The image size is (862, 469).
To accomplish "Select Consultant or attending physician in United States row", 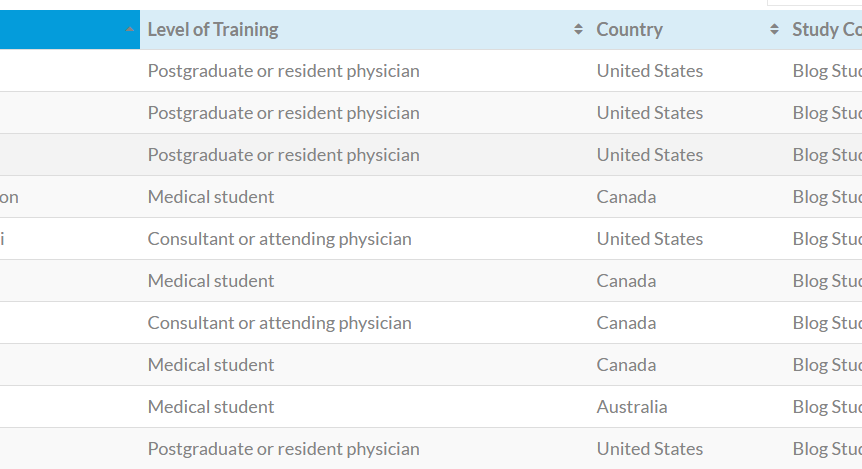I will 279,239.
